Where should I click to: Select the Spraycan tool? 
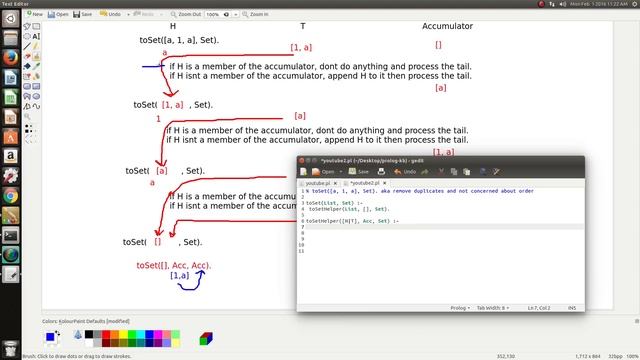click(x=36, y=76)
